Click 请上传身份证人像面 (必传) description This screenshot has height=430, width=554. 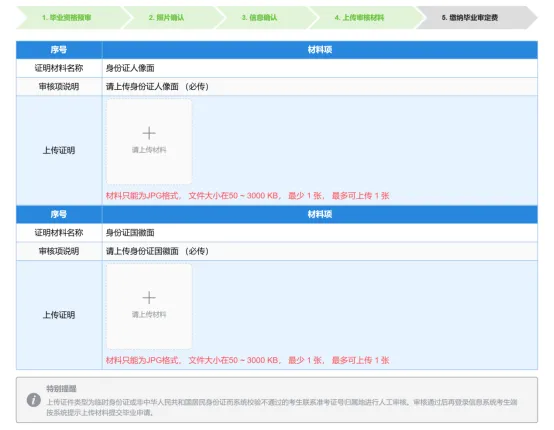click(157, 87)
